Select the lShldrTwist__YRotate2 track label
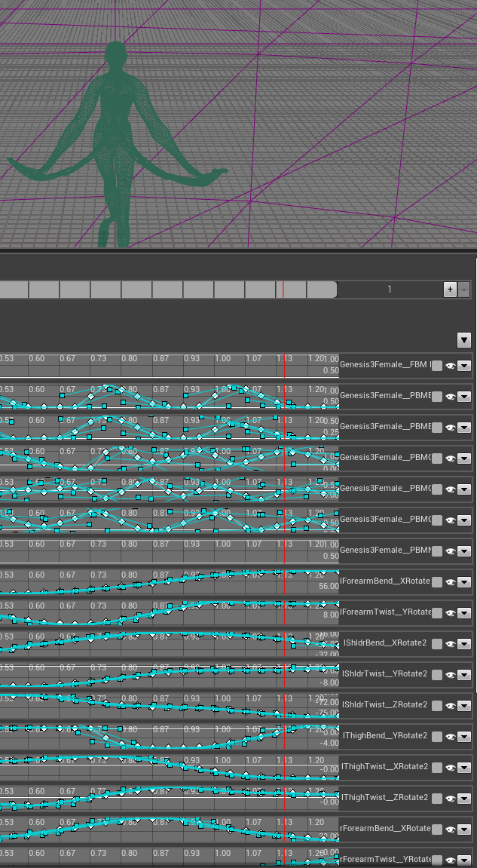Screen dimensions: 477x868 [x=385, y=673]
